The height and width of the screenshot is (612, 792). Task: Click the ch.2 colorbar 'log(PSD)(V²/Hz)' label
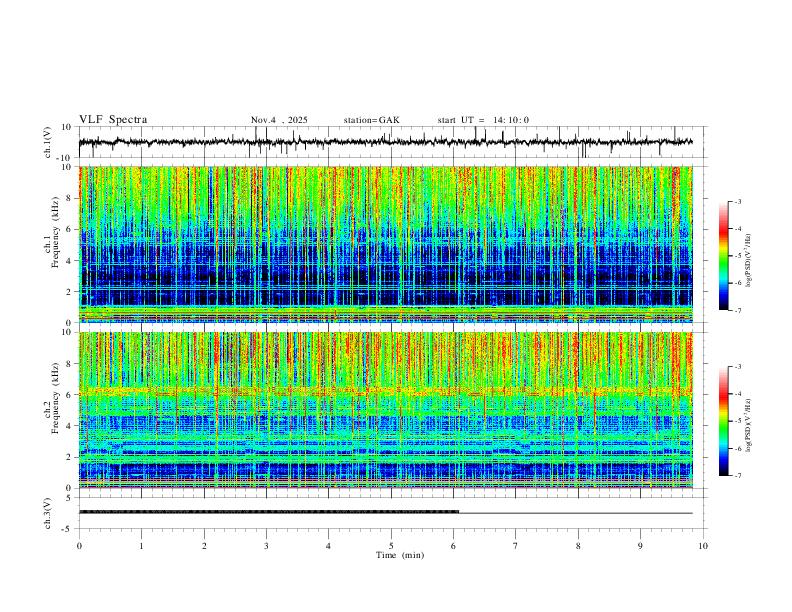click(749, 426)
